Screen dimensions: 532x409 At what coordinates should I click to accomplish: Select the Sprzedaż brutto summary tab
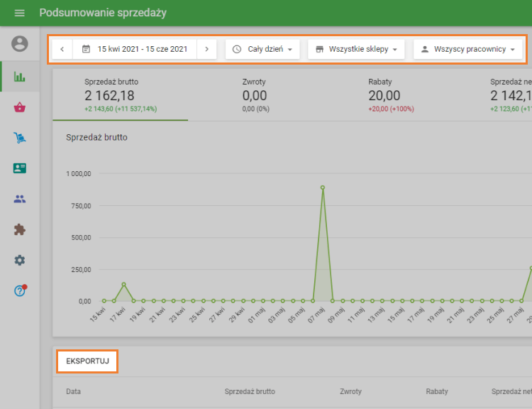121,95
